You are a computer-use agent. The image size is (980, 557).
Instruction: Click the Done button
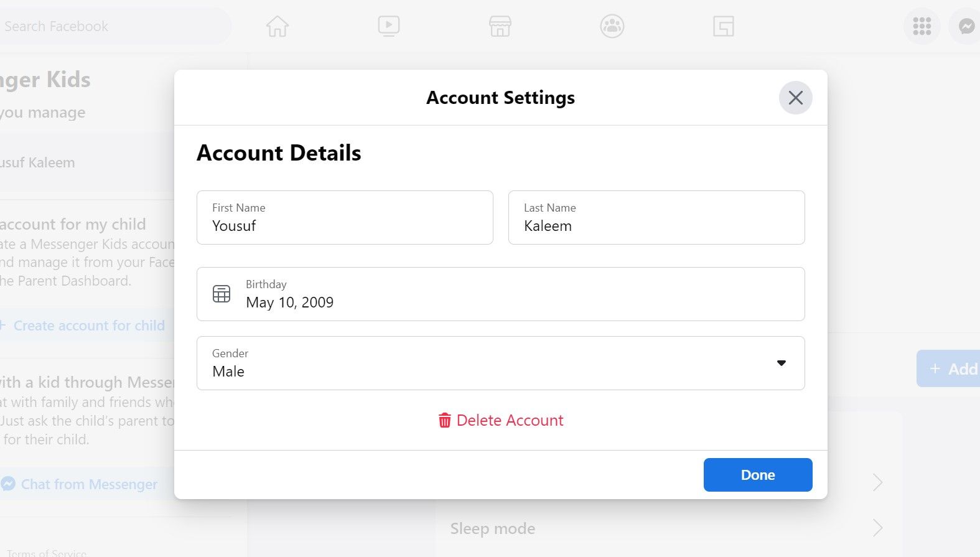point(757,475)
